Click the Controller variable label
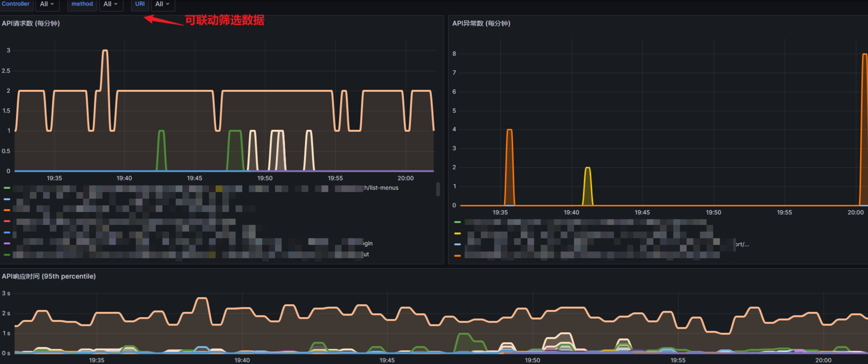Screen dimensions: 868x364 coord(16,4)
